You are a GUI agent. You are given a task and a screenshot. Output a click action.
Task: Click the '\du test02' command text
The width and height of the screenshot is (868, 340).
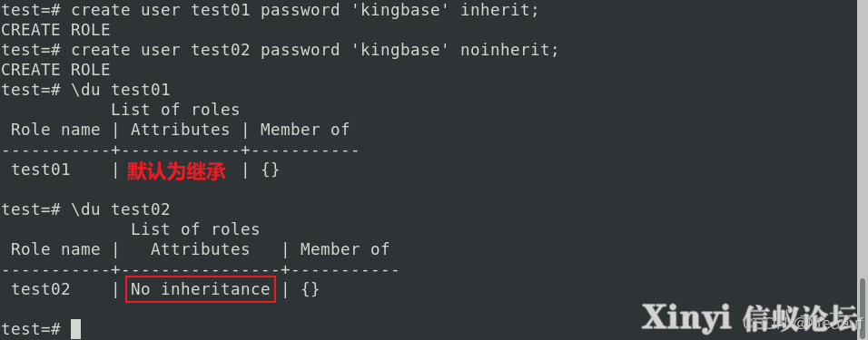pos(121,209)
